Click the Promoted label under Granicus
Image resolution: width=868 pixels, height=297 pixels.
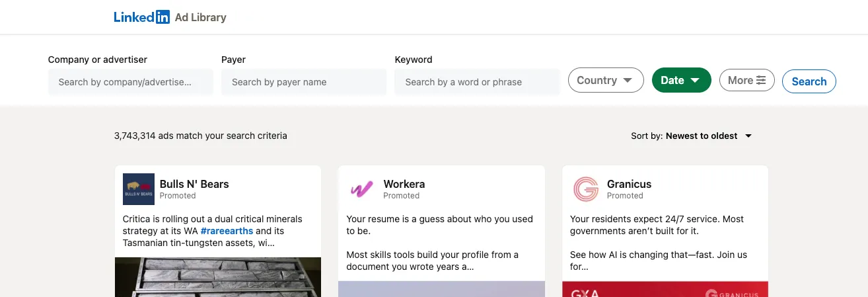(625, 196)
